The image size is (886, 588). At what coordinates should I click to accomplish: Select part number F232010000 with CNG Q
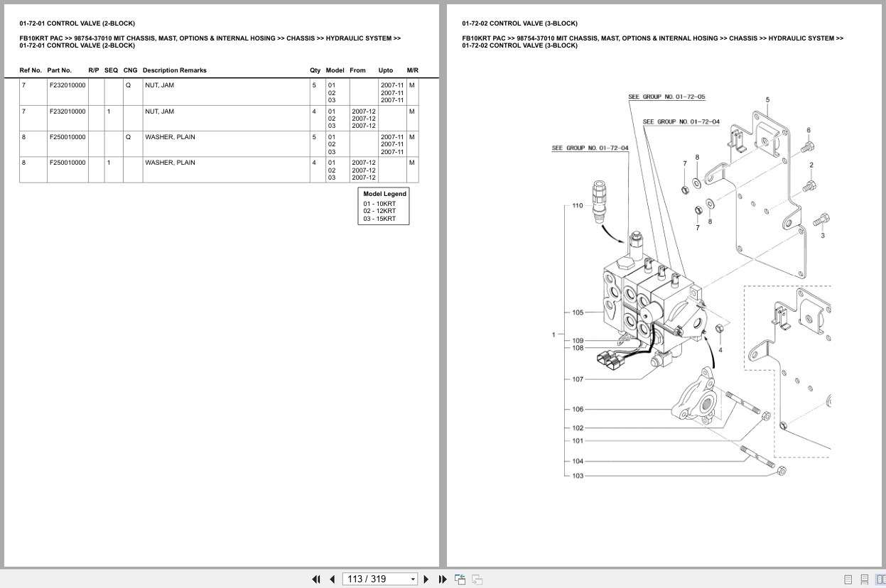click(x=67, y=85)
